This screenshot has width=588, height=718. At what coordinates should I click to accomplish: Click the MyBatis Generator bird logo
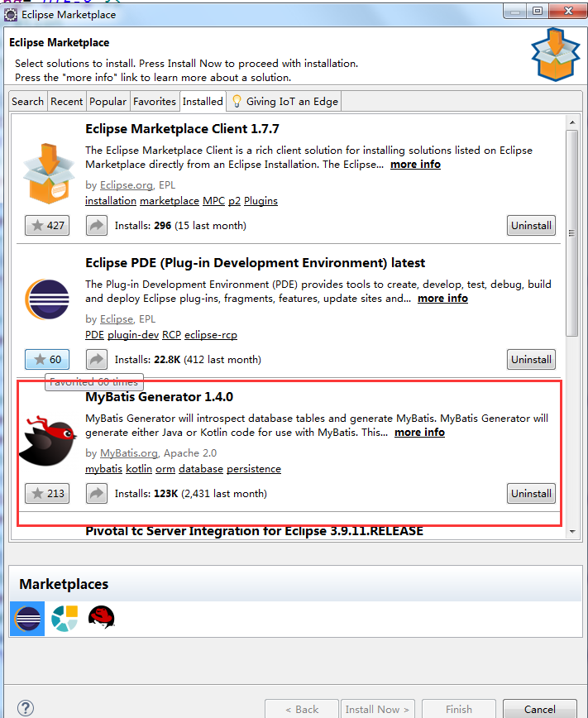48,441
